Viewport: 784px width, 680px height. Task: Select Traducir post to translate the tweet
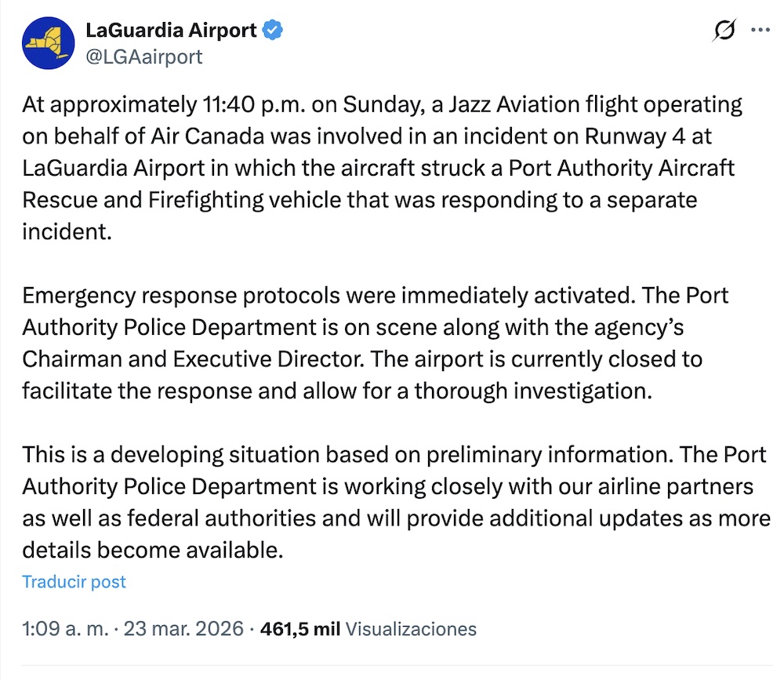[74, 582]
